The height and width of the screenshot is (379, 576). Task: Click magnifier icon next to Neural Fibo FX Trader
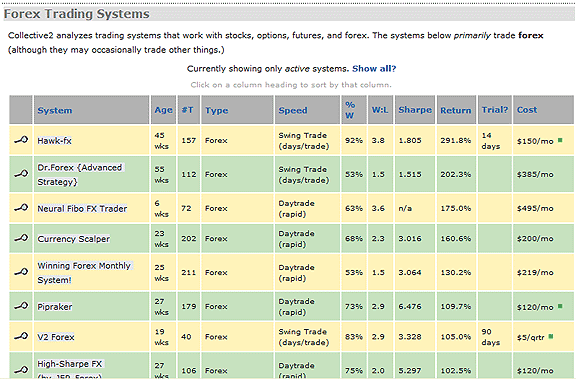[21, 208]
